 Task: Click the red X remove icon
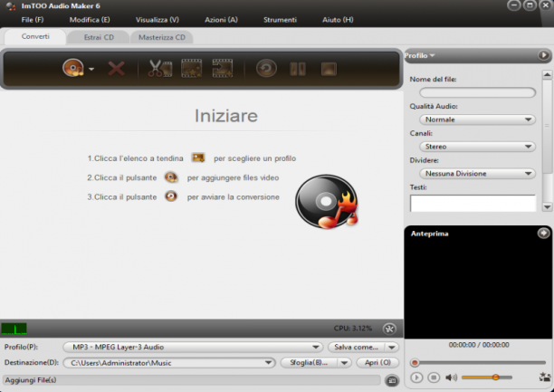coord(116,69)
